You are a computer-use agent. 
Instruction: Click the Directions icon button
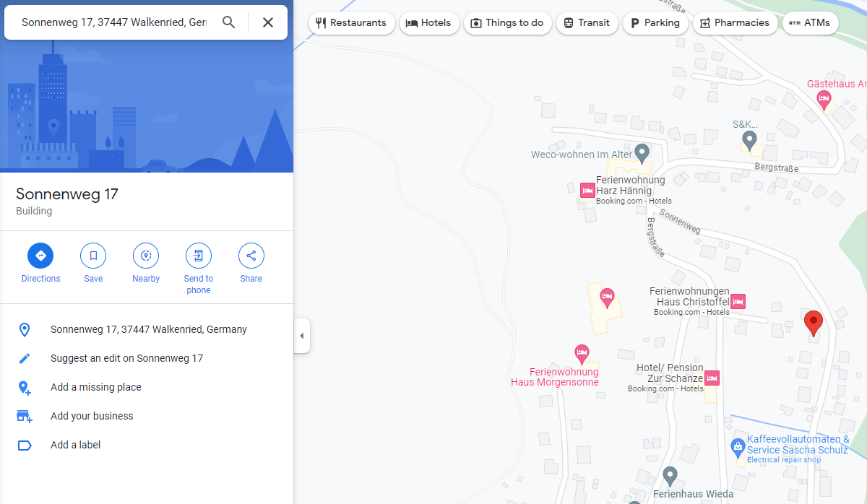tap(40, 256)
